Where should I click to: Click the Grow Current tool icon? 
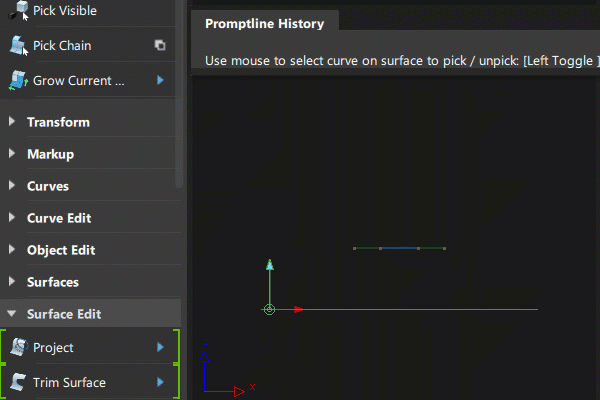(x=18, y=81)
